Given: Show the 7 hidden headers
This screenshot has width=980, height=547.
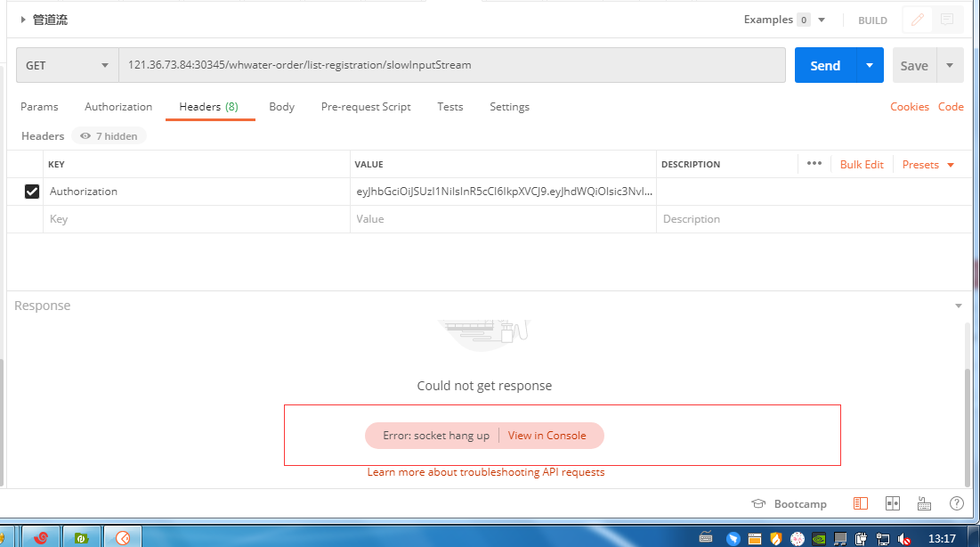Looking at the screenshot, I should point(109,135).
